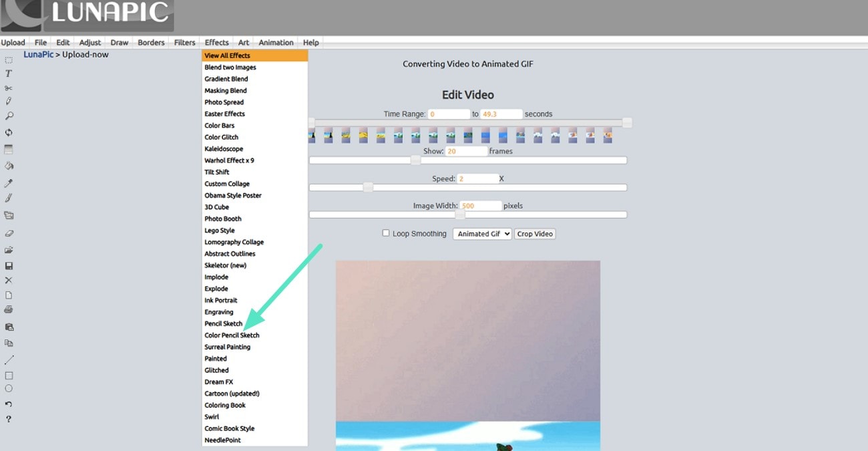The width and height of the screenshot is (868, 451).
Task: Click the open folder icon
Action: pos(9,250)
